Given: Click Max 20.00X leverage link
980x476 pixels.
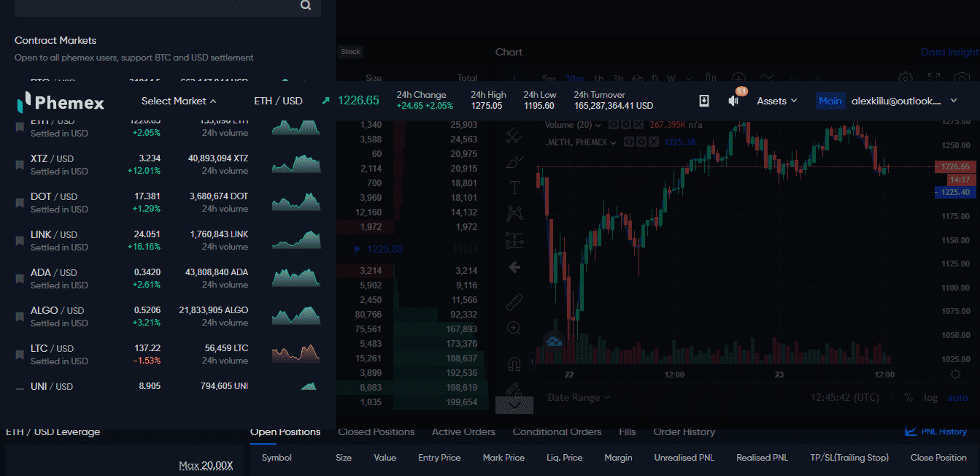Looking at the screenshot, I should point(206,465).
